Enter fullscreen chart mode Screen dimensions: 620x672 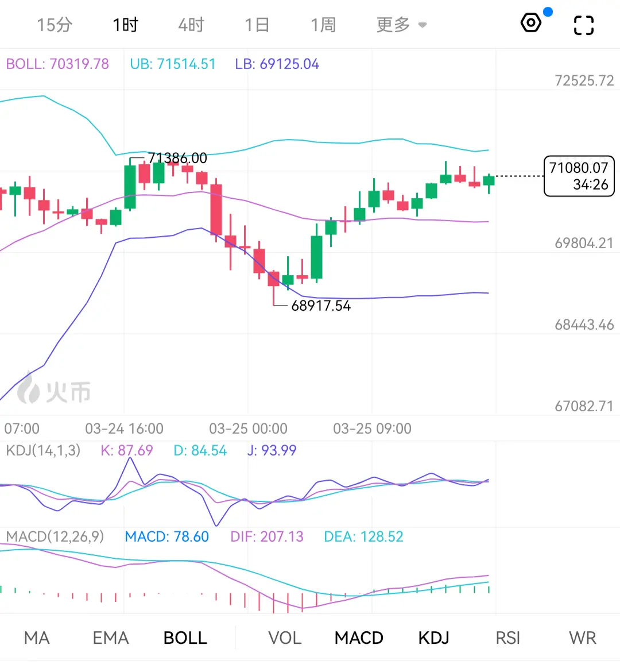point(584,25)
